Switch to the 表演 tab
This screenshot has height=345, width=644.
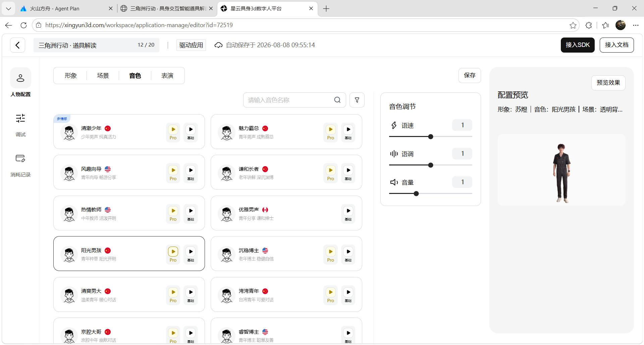coord(167,76)
